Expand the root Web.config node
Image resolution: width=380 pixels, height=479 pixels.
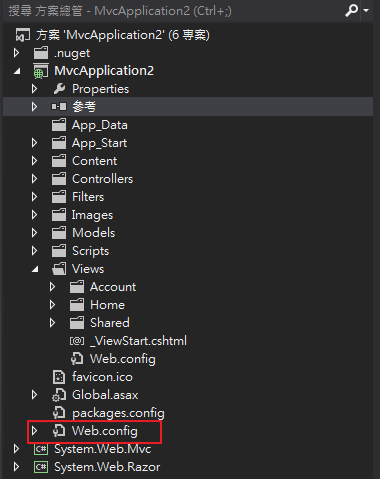coord(34,431)
